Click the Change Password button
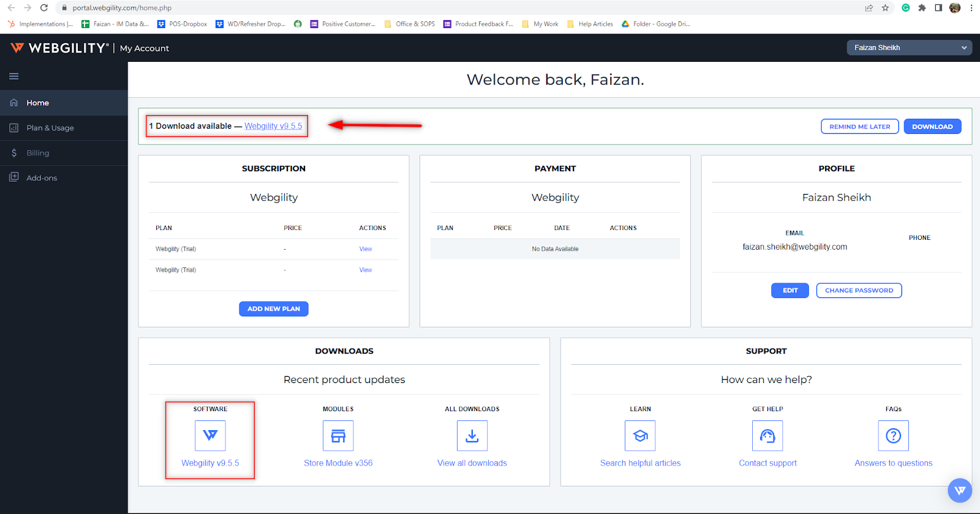 (x=859, y=291)
